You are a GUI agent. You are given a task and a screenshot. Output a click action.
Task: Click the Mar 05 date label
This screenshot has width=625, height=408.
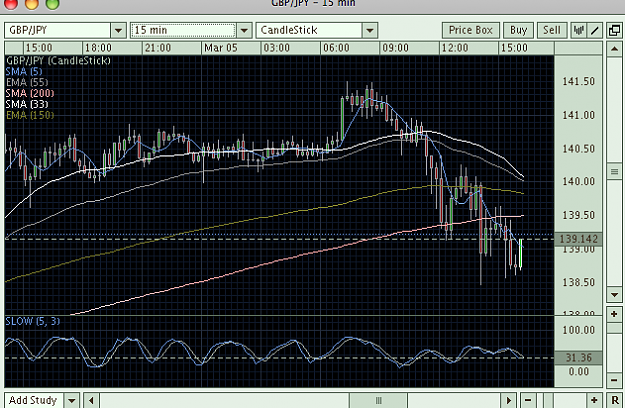click(x=220, y=48)
